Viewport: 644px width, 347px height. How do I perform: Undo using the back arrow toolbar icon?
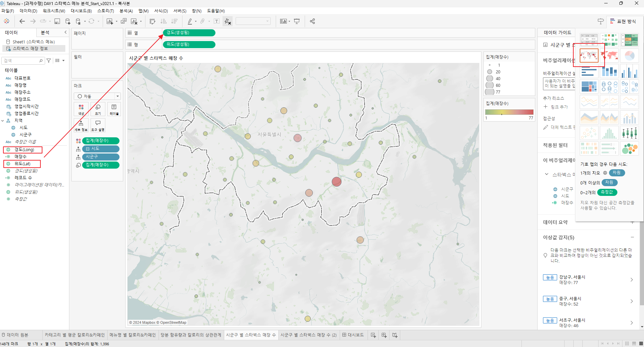[x=22, y=21]
